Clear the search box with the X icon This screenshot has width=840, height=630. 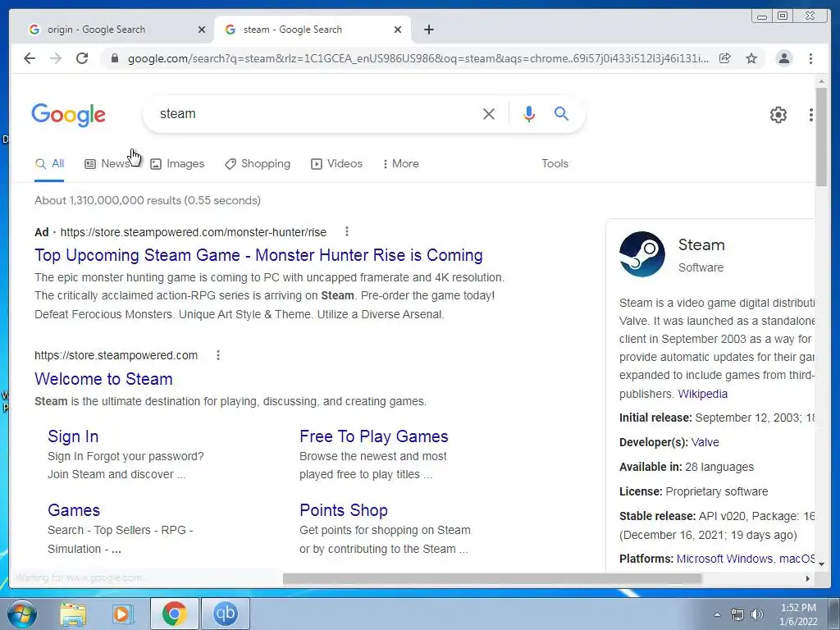[x=489, y=113]
